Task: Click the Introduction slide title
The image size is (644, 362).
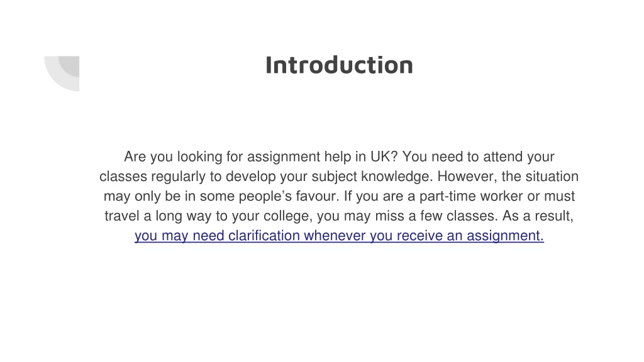Action: click(x=339, y=65)
